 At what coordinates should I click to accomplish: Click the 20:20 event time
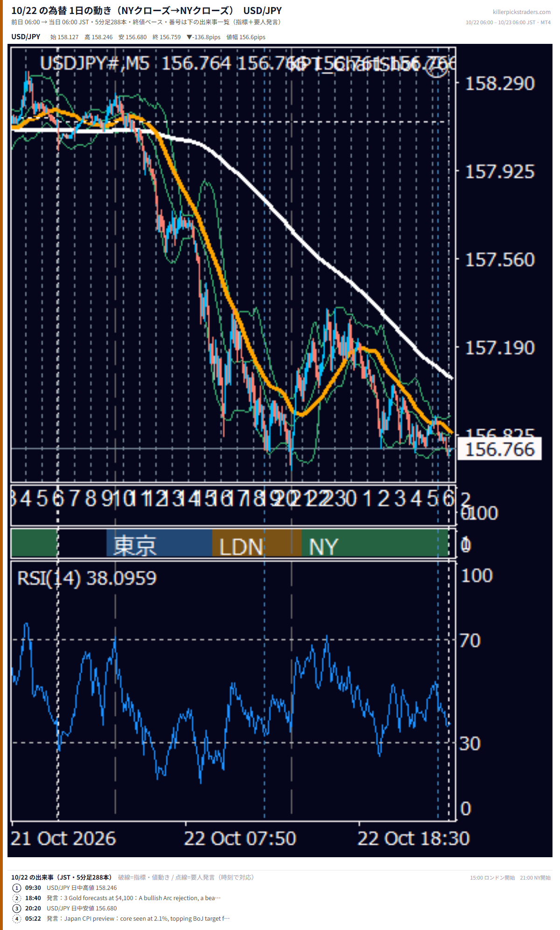coord(33,908)
